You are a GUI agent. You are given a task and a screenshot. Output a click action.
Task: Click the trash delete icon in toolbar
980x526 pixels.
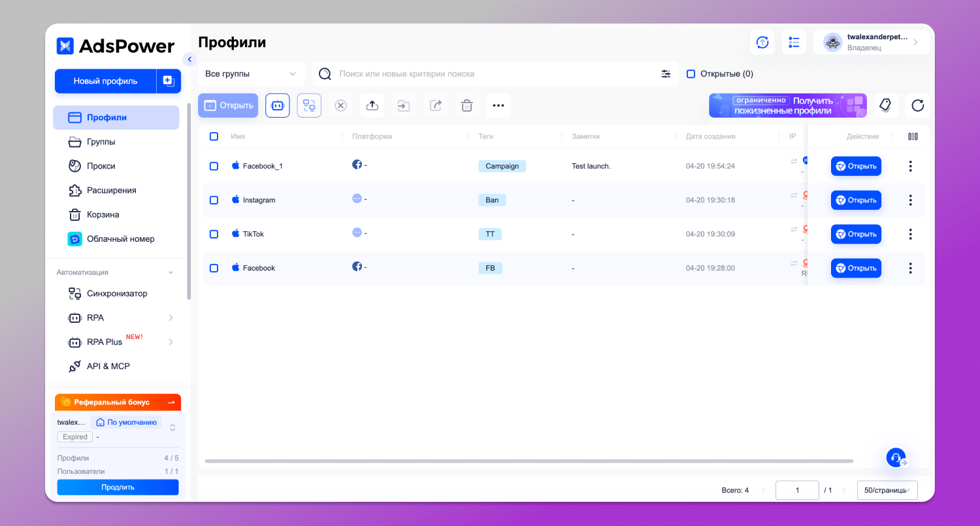tap(466, 105)
